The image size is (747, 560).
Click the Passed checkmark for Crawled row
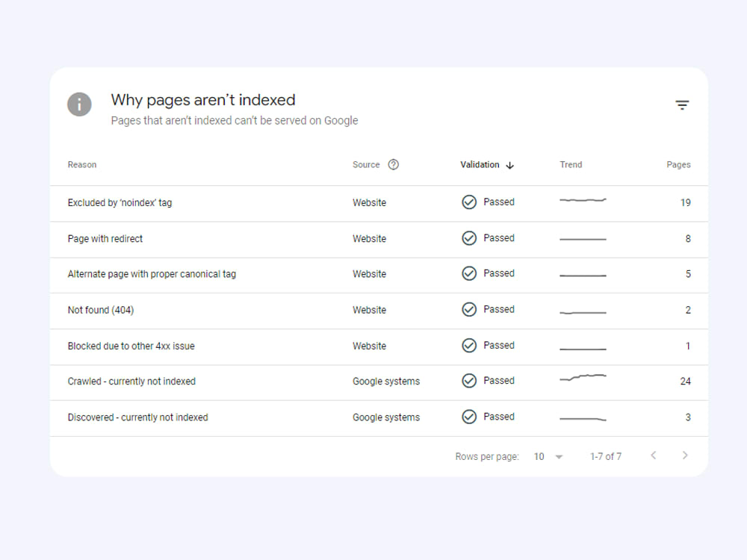click(469, 381)
